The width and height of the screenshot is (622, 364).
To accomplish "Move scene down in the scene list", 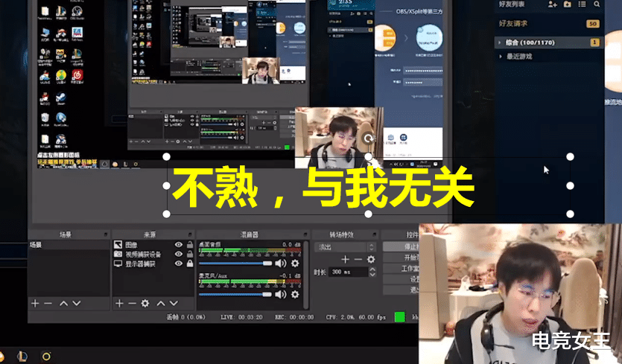I will [77, 304].
